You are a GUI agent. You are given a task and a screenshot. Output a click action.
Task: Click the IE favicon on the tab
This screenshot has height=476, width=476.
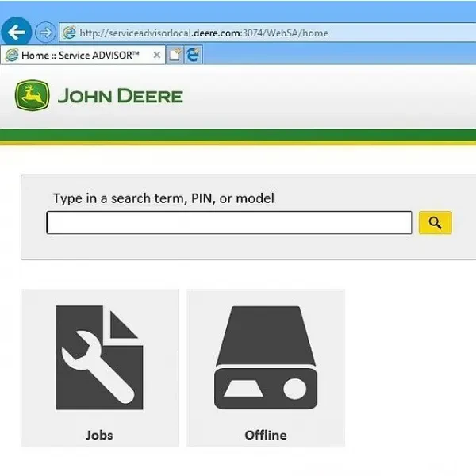tap(12, 56)
